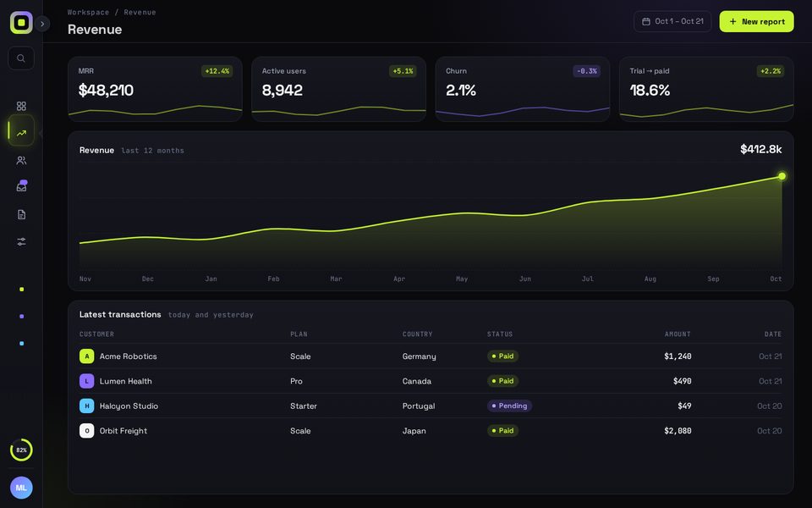Viewport: 812px width, 508px height.
Task: Click the $490 amount for Lumen Health
Action: click(682, 381)
